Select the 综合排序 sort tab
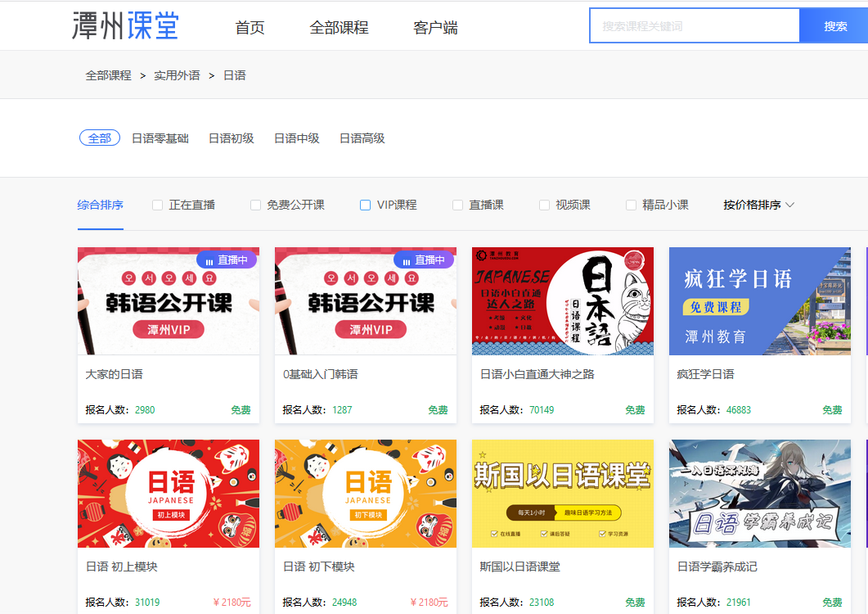 tap(100, 205)
